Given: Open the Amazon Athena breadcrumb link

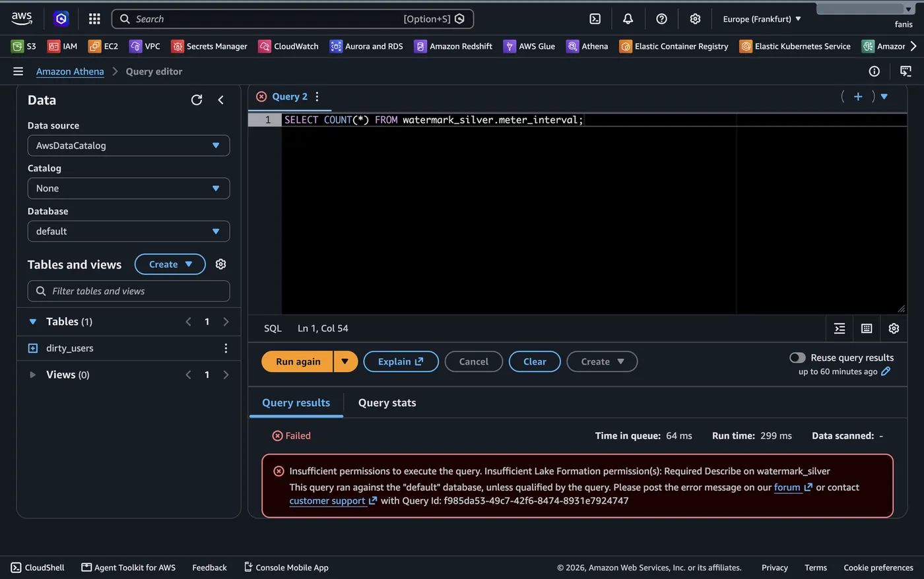Looking at the screenshot, I should 70,71.
